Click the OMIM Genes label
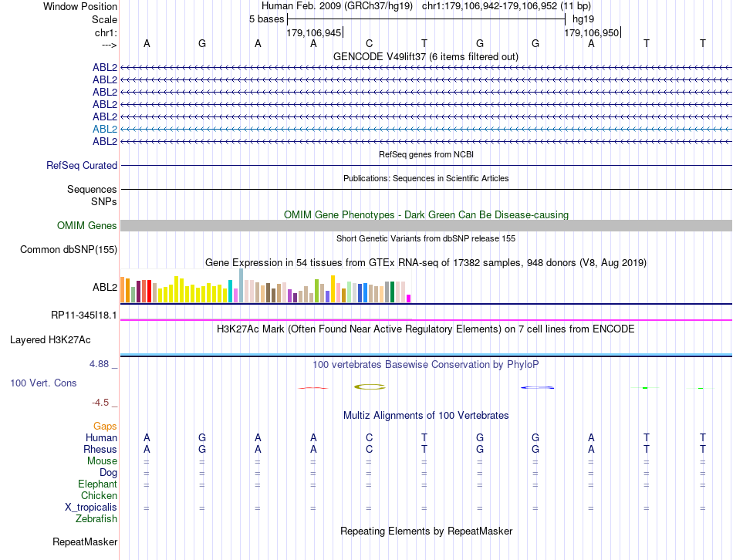Screen dimensions: 733x560 (x=87, y=226)
